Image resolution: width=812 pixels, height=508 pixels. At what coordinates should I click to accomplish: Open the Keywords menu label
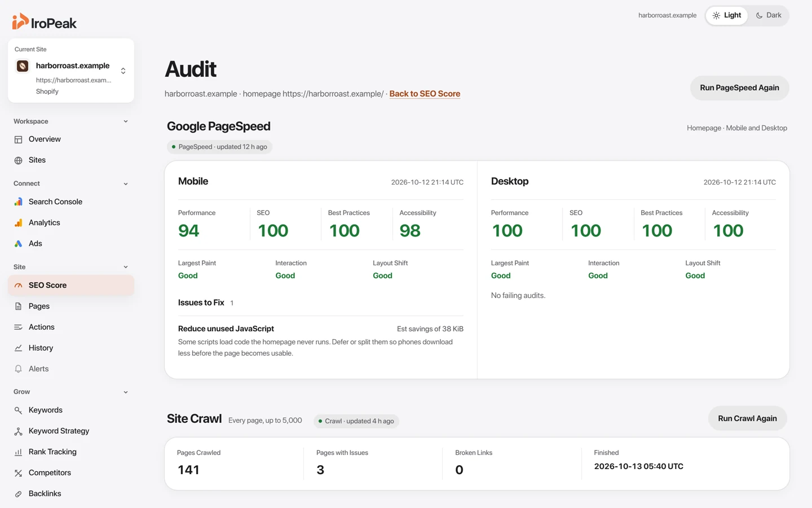46,410
